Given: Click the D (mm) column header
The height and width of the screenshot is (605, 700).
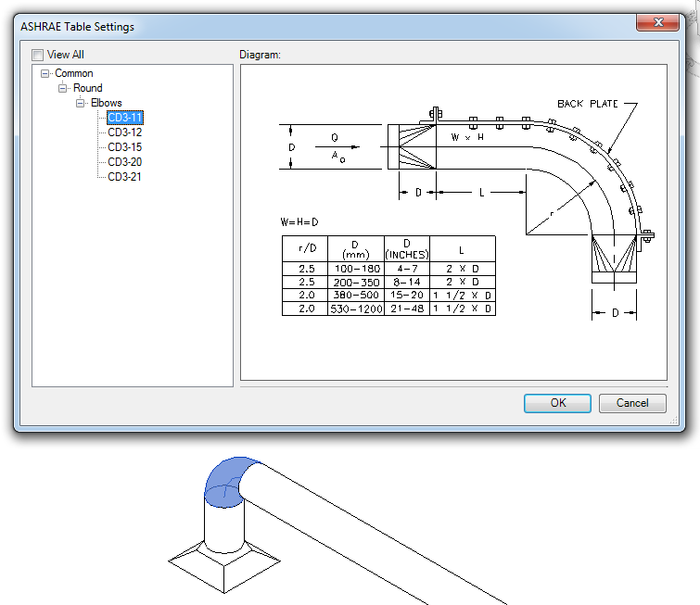Looking at the screenshot, I should (356, 249).
